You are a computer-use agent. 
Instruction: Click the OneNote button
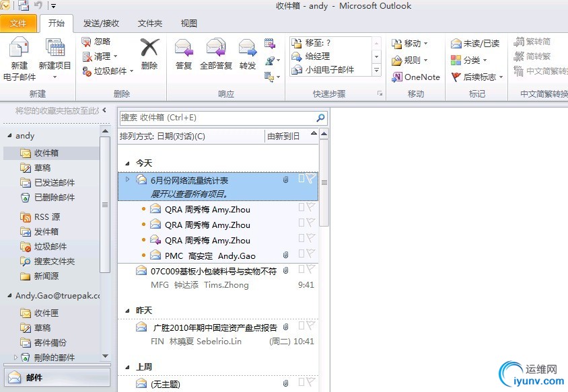click(x=416, y=77)
